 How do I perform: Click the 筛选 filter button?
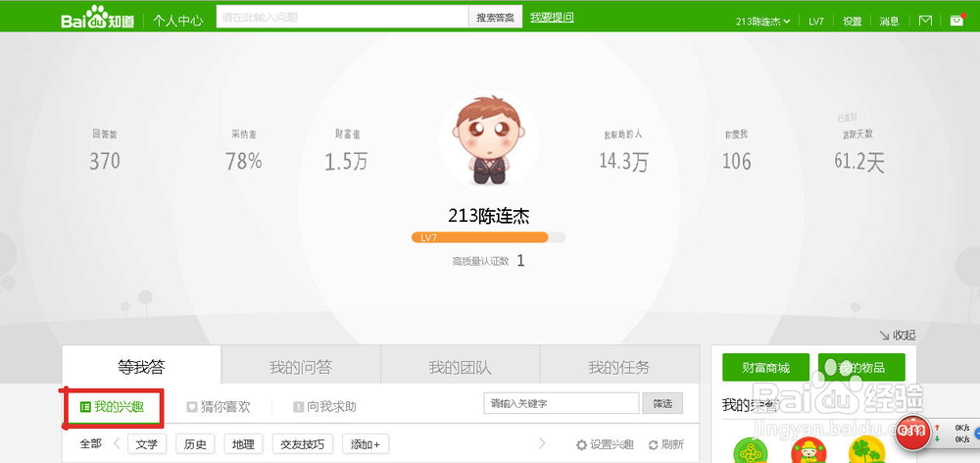pyautogui.click(x=662, y=403)
